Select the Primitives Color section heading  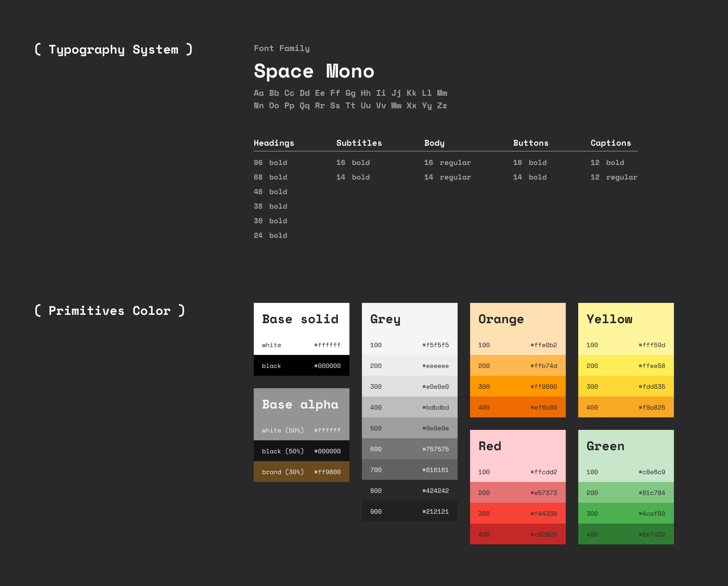110,311
